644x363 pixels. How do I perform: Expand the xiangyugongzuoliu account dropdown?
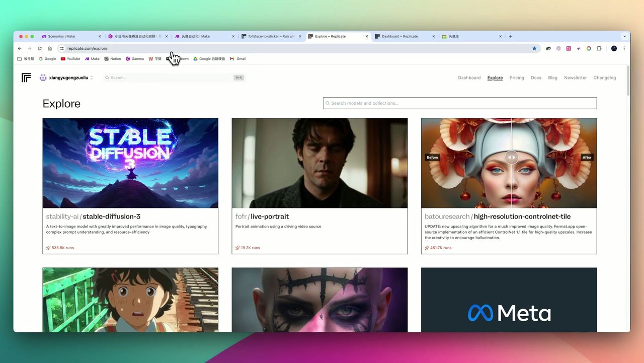tap(91, 77)
